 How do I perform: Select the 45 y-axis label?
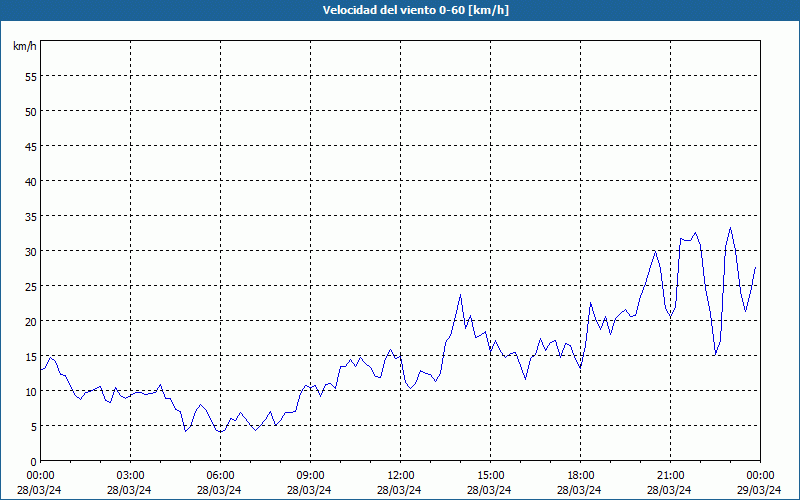[x=31, y=146]
